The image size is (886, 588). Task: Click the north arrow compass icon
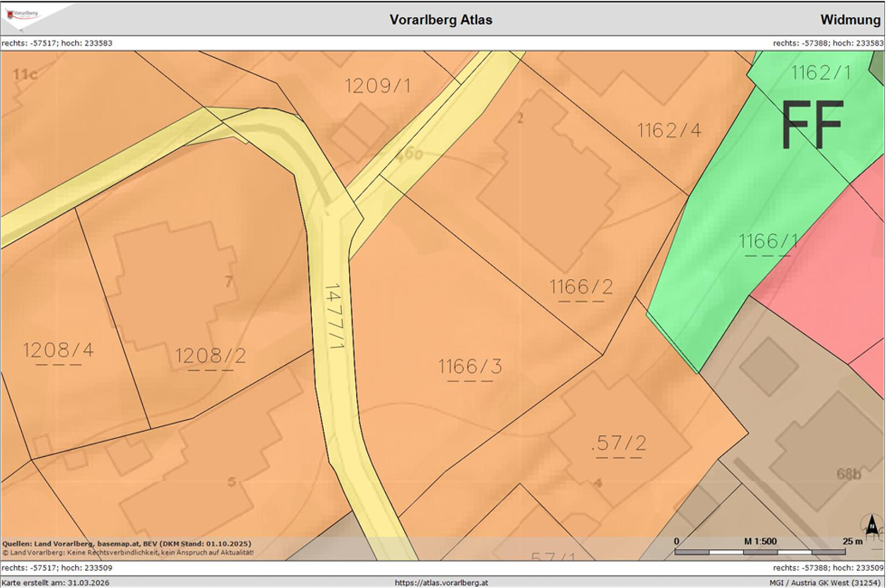tap(871, 526)
